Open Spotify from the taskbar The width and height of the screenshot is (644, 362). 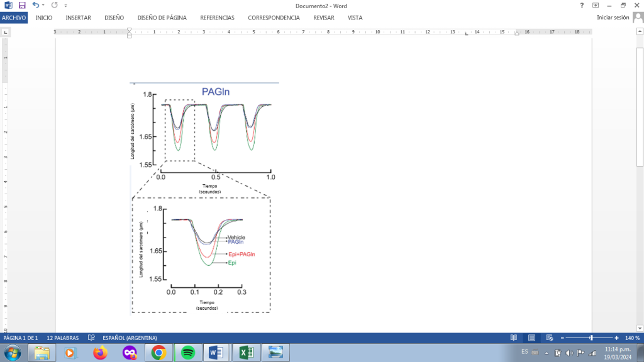[187, 353]
